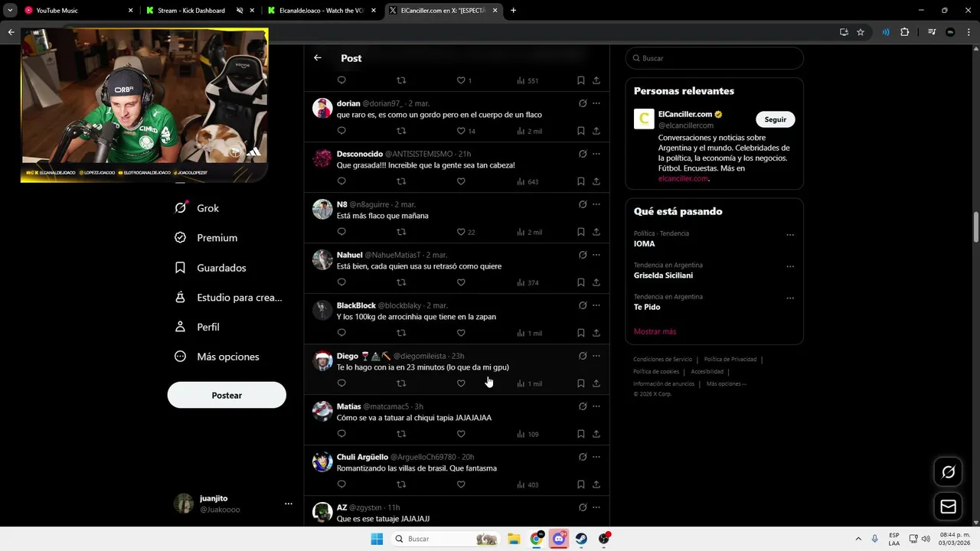Open a new browser tab
The height and width of the screenshot is (551, 980).
(513, 11)
